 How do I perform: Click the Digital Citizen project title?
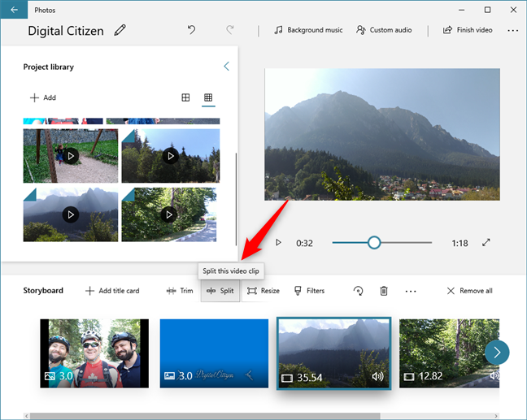tap(66, 31)
